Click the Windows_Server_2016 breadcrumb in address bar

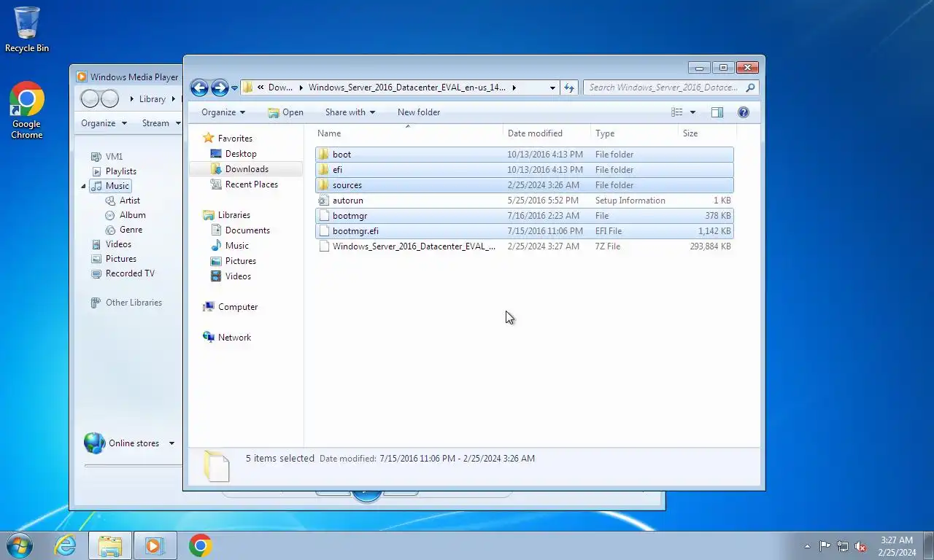(406, 87)
